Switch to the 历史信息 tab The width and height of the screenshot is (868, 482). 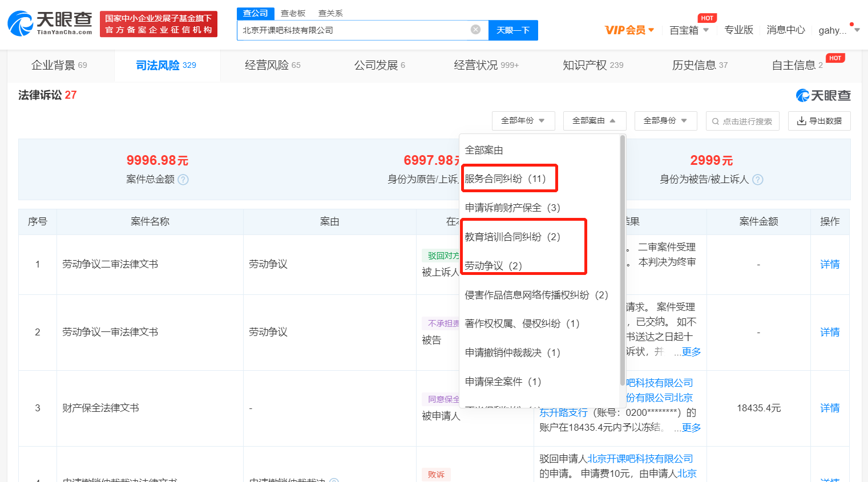tap(700, 65)
